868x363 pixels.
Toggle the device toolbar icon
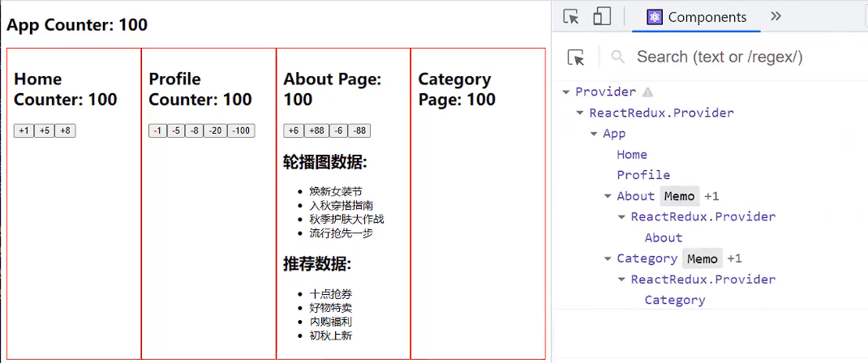coord(601,17)
